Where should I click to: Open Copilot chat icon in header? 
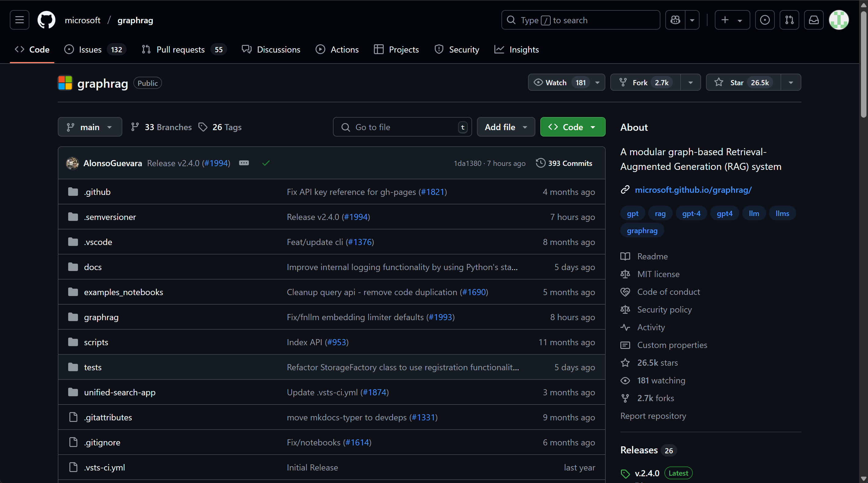pyautogui.click(x=675, y=20)
